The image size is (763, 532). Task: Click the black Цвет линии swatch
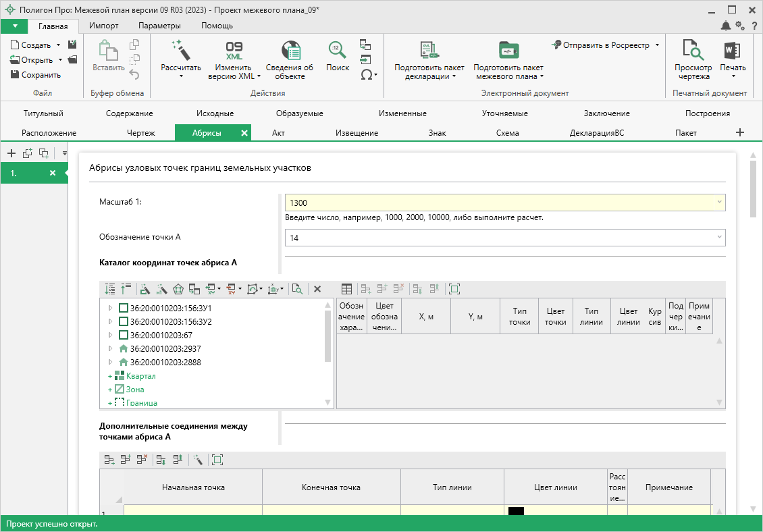point(516,511)
